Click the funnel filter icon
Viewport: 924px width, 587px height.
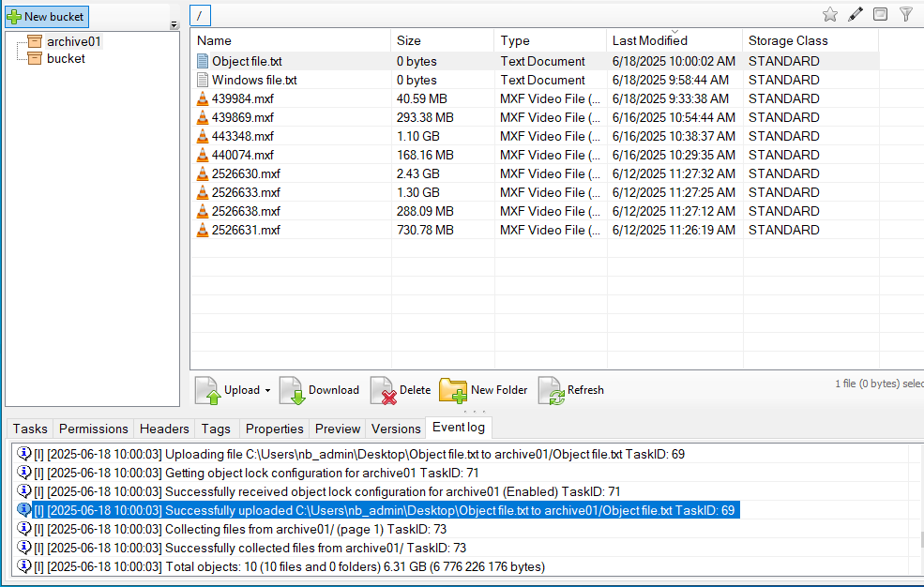[x=906, y=14]
